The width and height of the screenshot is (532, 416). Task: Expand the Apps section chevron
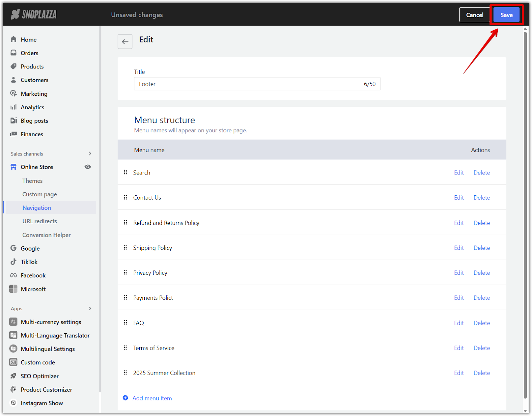point(90,308)
